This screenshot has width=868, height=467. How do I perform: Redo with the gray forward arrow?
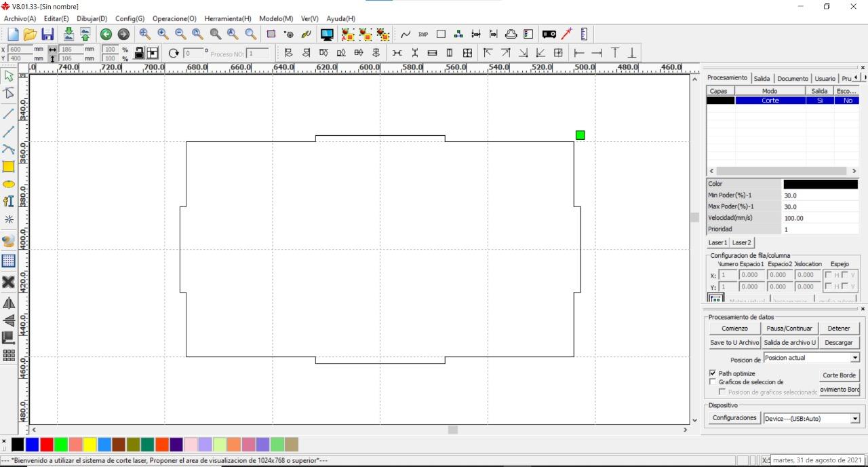(x=123, y=35)
